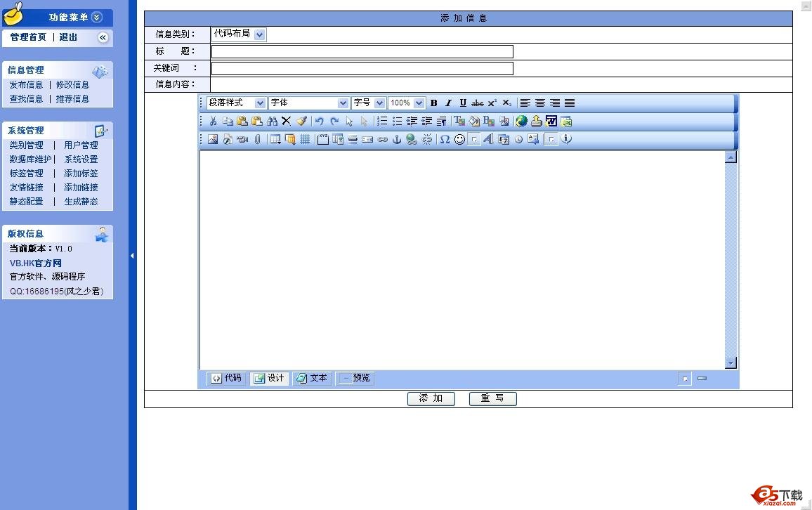Screen dimensions: 812x510
Task: Go to 管理首页
Action: tap(28, 37)
